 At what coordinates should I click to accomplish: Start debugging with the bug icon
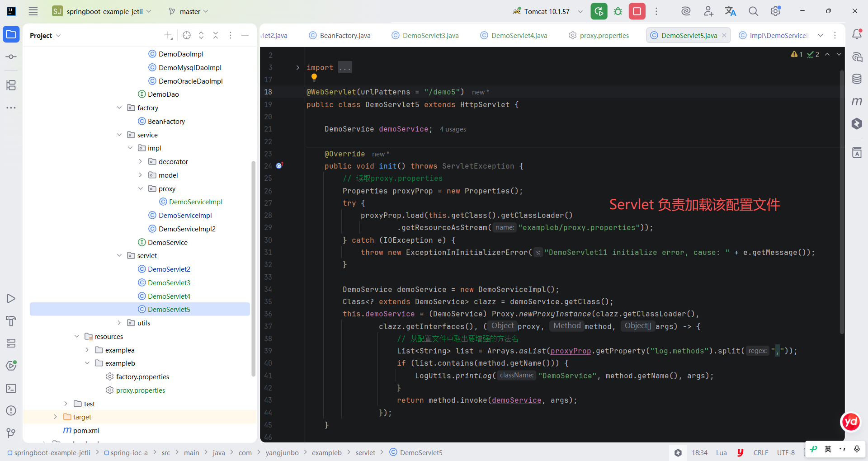[x=618, y=11]
